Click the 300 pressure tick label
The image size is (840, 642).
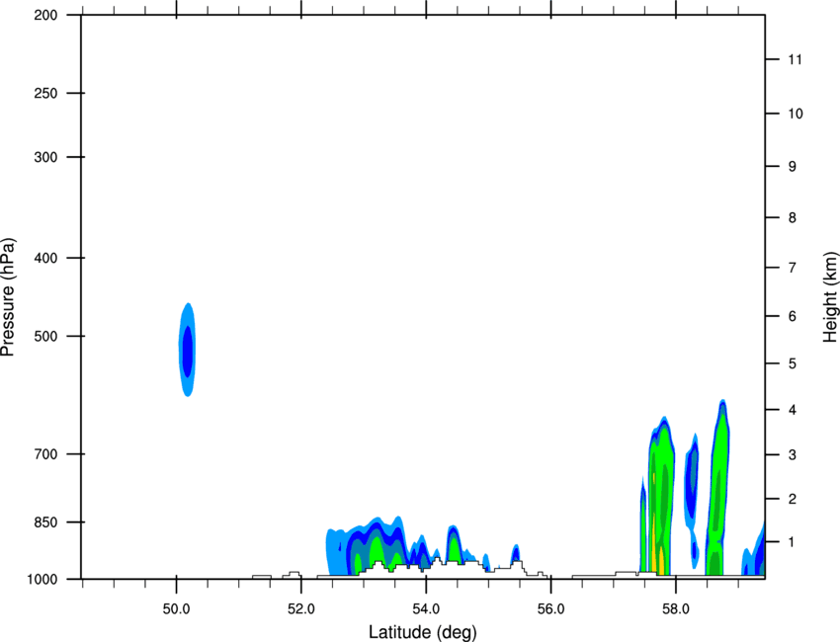tap(45, 157)
